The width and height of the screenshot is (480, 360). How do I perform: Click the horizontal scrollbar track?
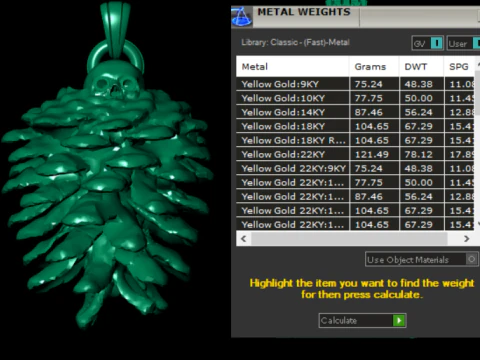tap(349, 239)
